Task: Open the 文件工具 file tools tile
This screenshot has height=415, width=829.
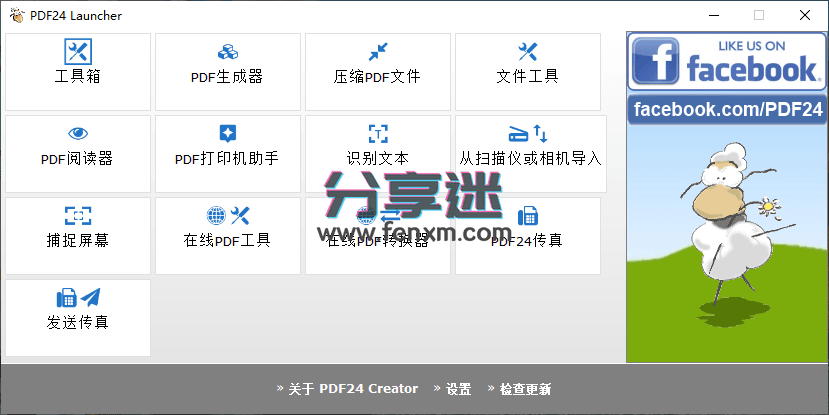Action: pos(527,72)
